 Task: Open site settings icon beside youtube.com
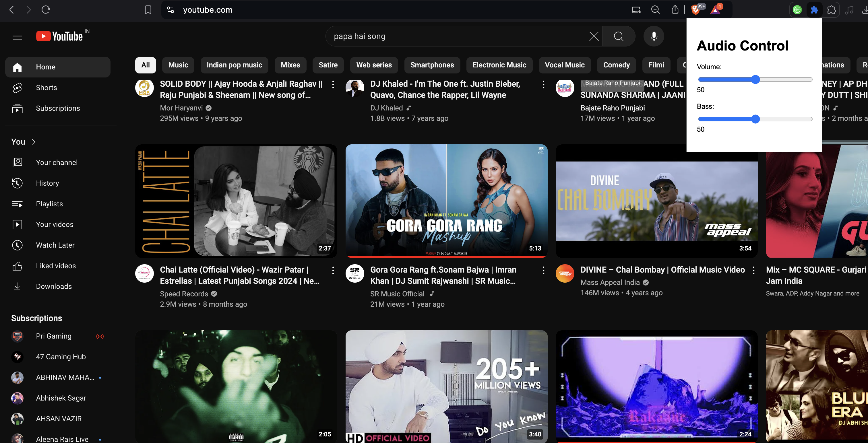[170, 10]
